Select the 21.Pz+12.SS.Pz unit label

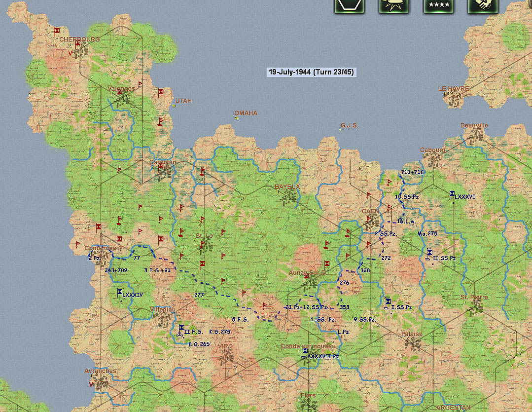(x=307, y=307)
